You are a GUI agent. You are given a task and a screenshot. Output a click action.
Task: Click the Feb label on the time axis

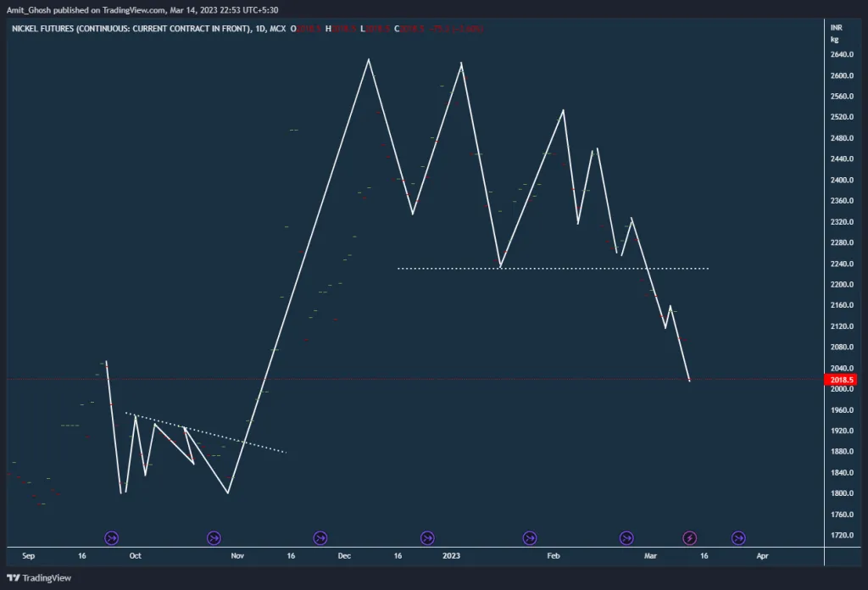click(x=554, y=556)
